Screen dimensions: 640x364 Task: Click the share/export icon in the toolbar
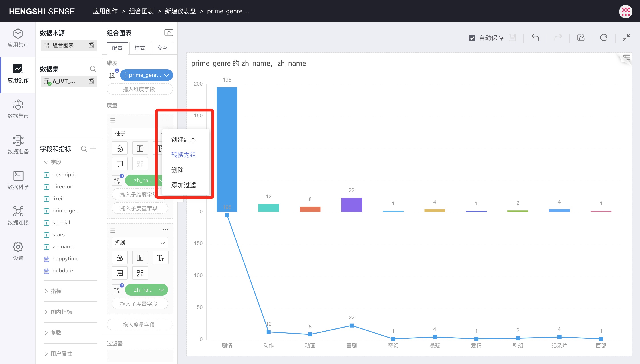(581, 38)
